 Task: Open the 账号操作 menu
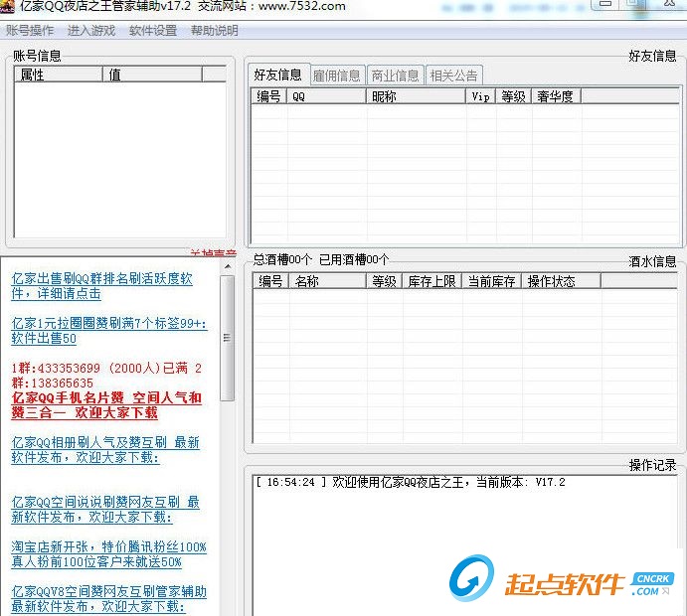tap(30, 31)
